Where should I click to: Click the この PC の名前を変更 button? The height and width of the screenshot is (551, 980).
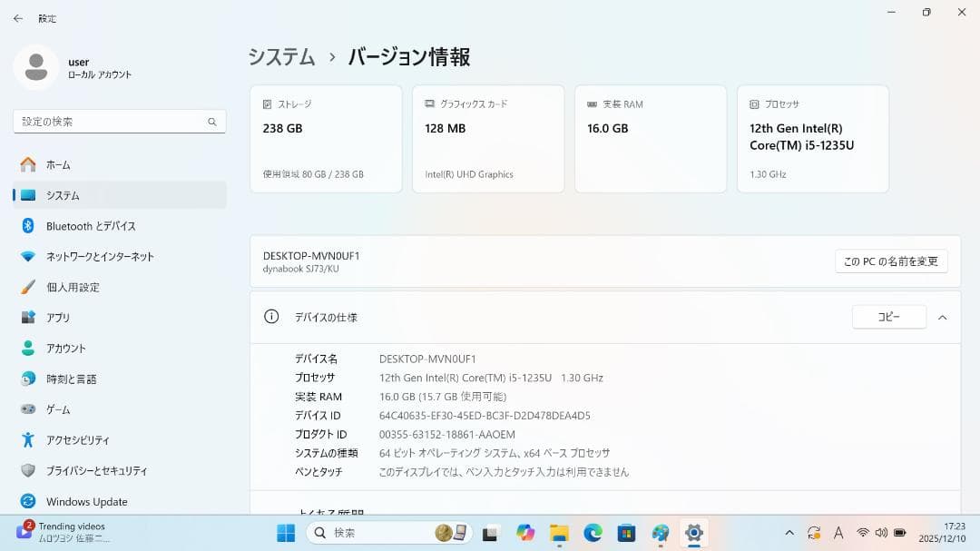(x=890, y=261)
